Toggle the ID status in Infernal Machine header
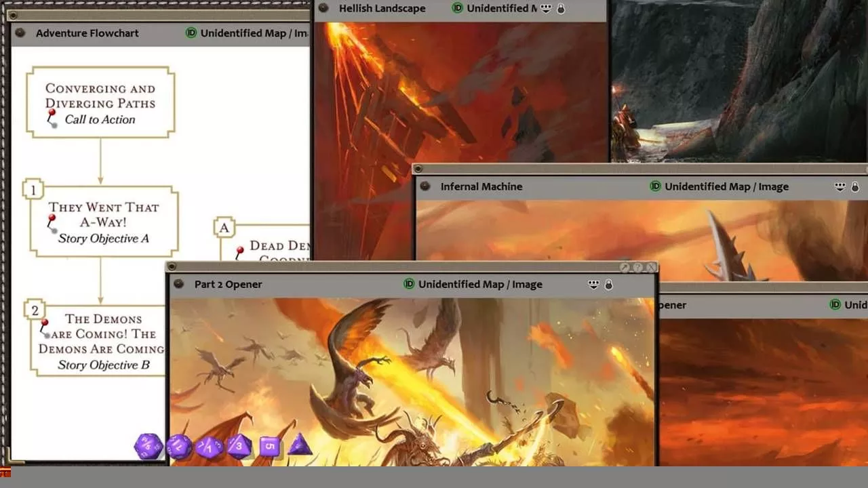Viewport: 868px width, 488px height. tap(656, 186)
